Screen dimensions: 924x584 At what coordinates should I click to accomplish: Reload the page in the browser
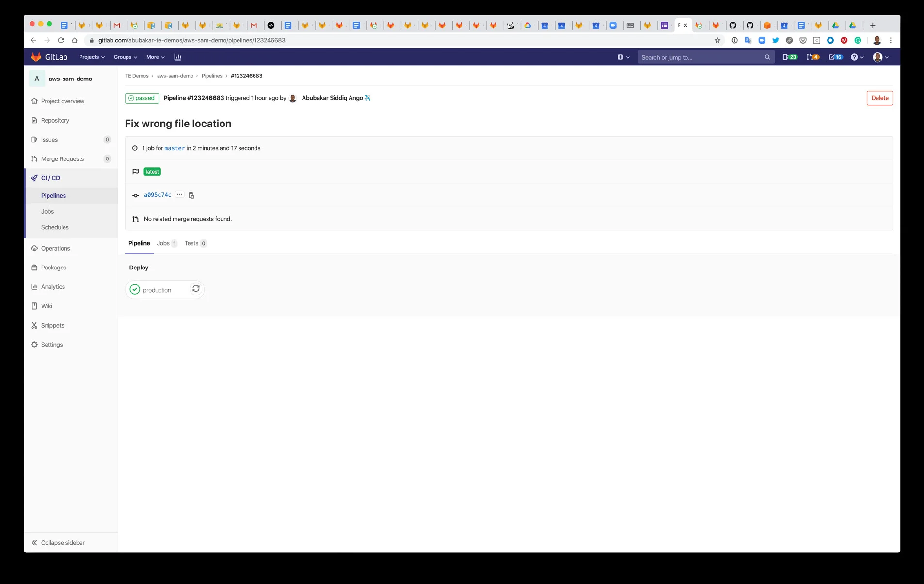[61, 40]
